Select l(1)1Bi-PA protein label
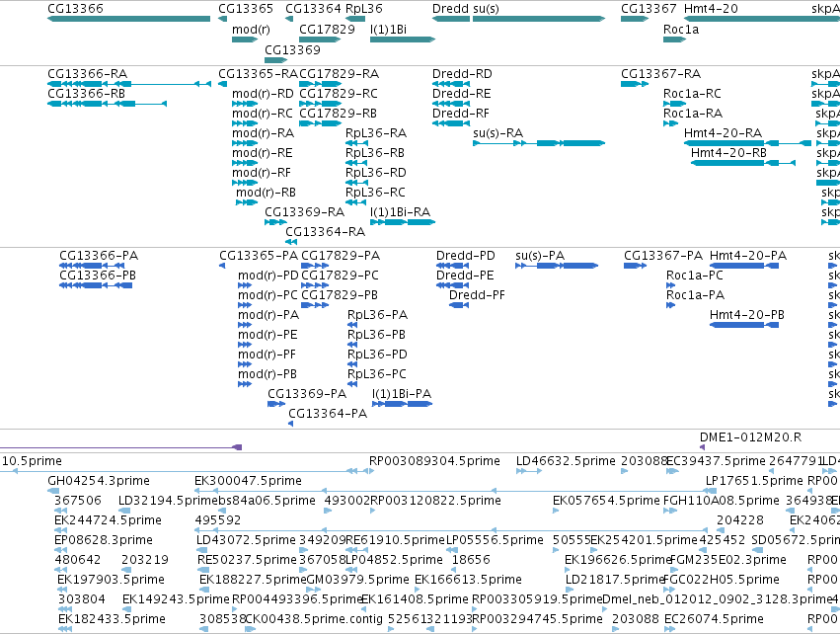840x634 pixels. point(402,393)
